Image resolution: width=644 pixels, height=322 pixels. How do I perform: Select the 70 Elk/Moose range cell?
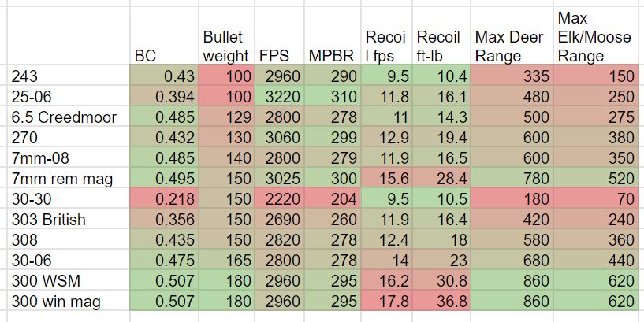[596, 199]
